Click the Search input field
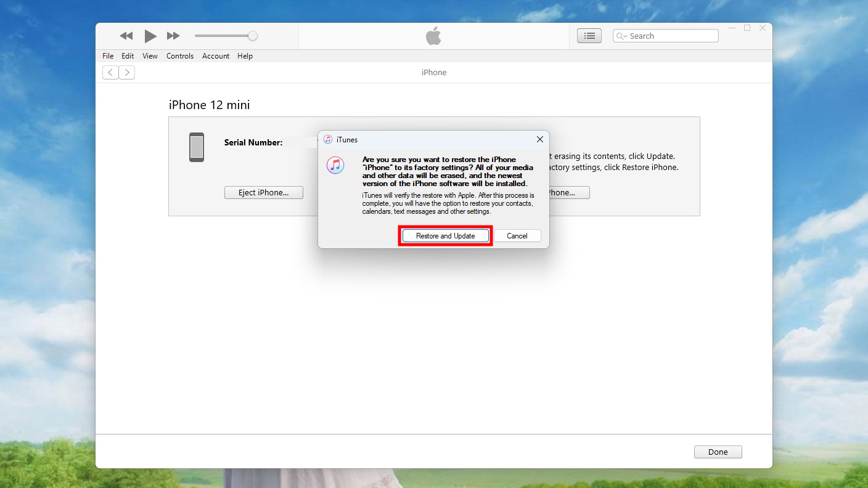Screen dimensions: 868x488 tap(666, 36)
